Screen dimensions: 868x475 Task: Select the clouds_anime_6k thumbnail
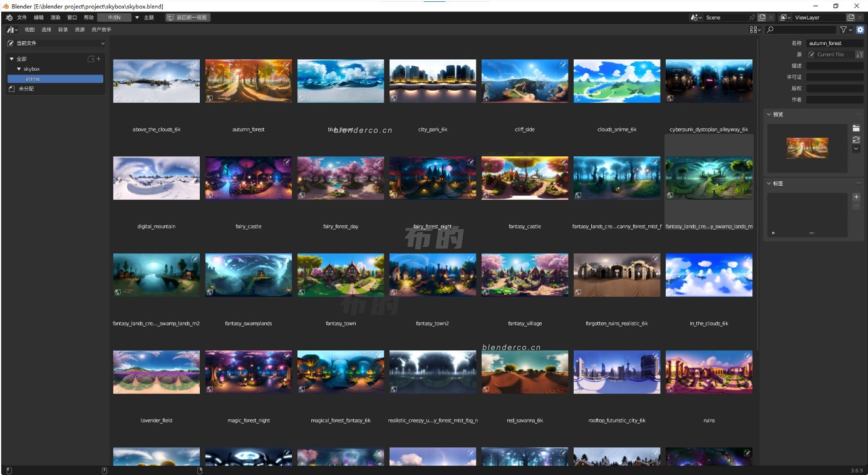[x=617, y=81]
